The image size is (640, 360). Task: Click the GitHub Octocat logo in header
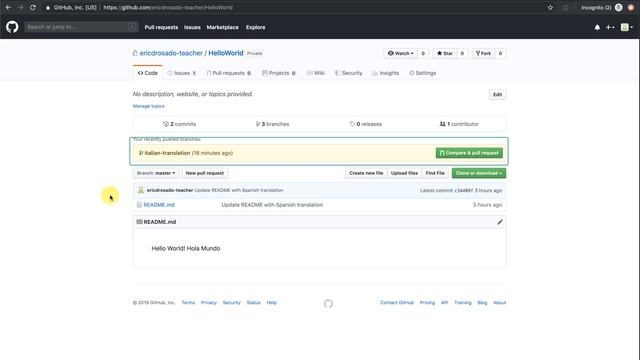[12, 27]
